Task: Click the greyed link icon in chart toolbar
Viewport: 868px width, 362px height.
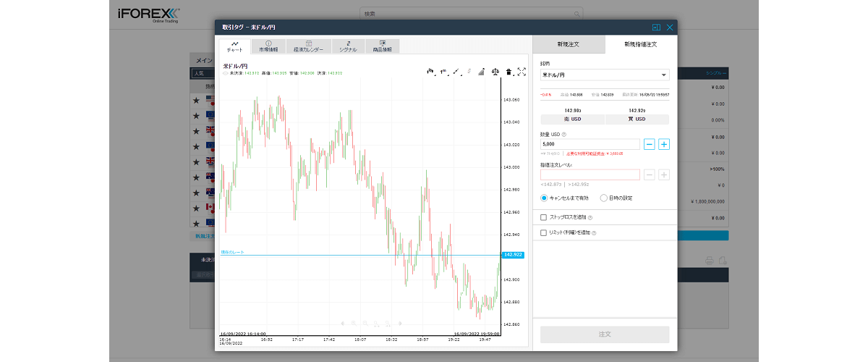Action: pos(469,71)
